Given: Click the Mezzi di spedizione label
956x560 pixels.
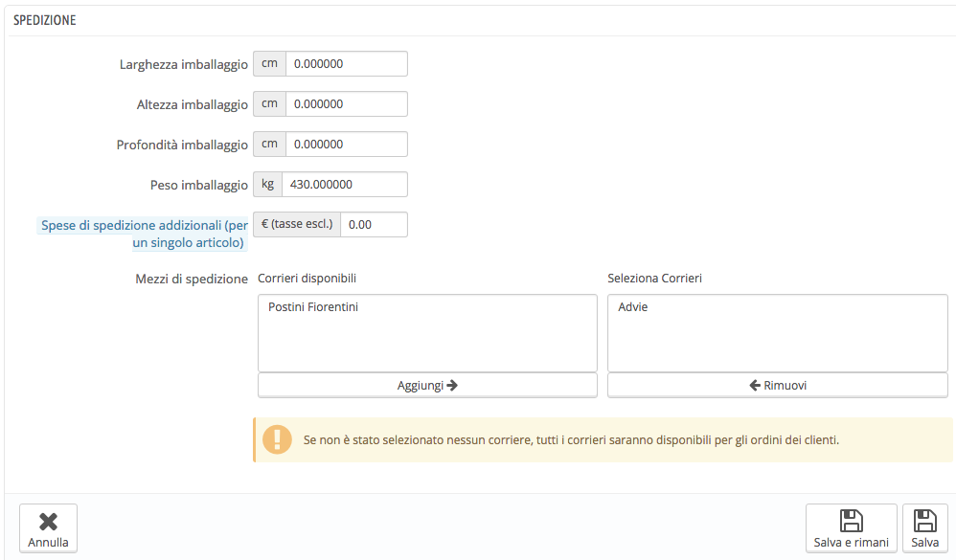Looking at the screenshot, I should [192, 280].
